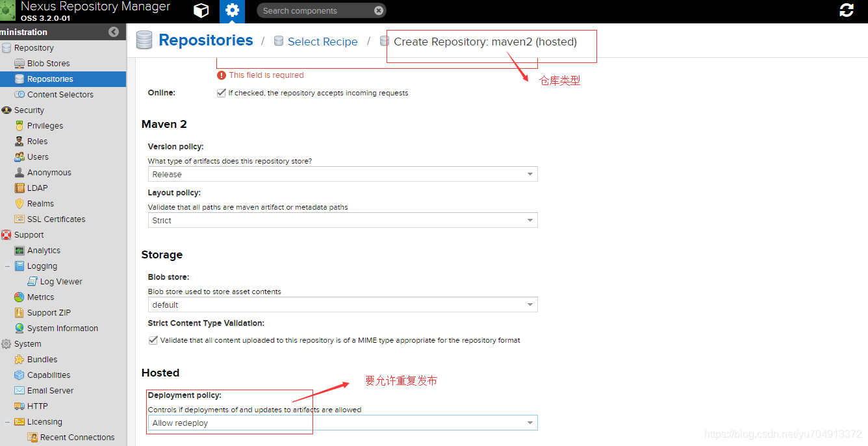Screen dimensions: 868x446
Task: Click Create Repository: maven2 (hosted) breadcrumb
Action: pyautogui.click(x=485, y=42)
